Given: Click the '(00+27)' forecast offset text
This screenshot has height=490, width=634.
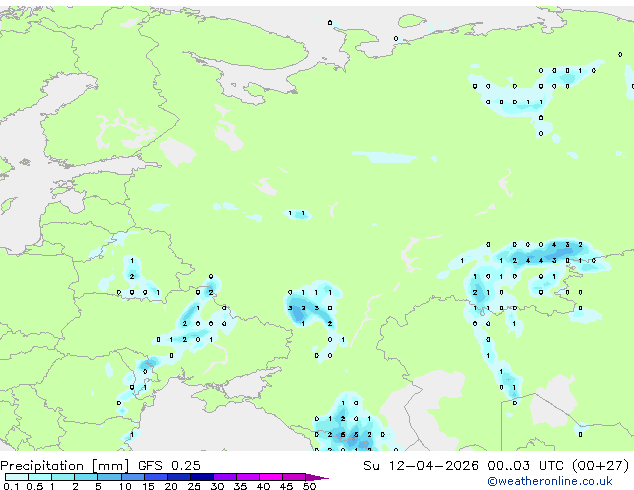Looking at the screenshot, I should coord(600,466).
